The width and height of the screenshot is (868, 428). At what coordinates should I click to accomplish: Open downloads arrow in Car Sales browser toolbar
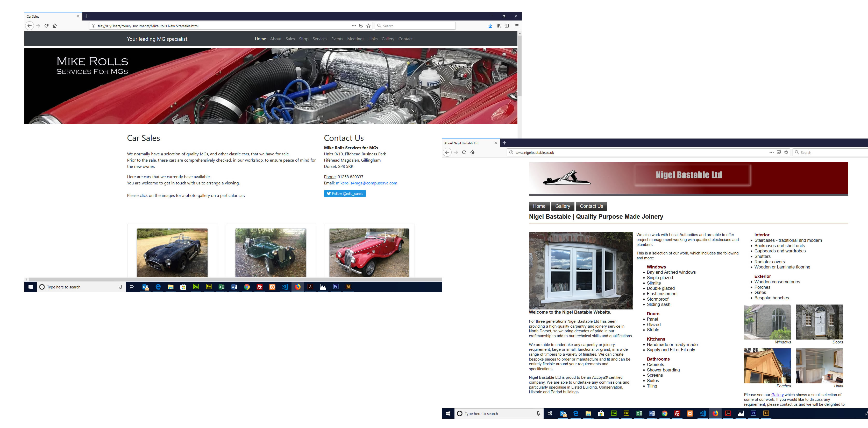click(490, 26)
